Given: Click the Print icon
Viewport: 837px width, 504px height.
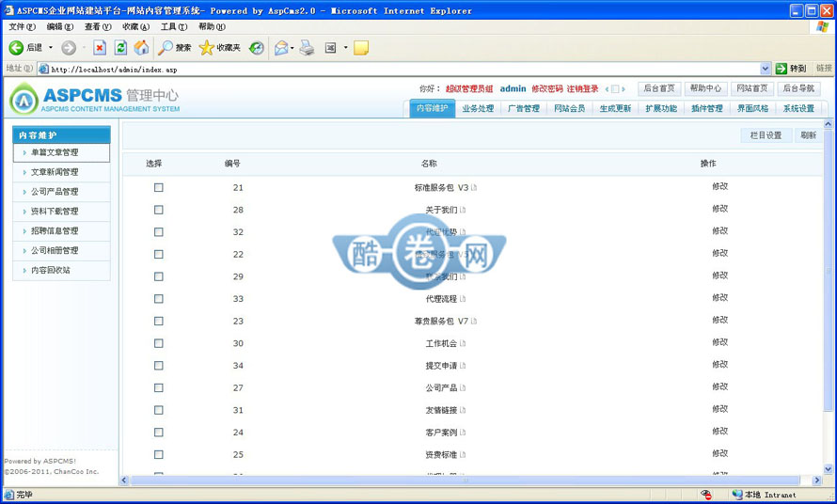Looking at the screenshot, I should click(307, 48).
